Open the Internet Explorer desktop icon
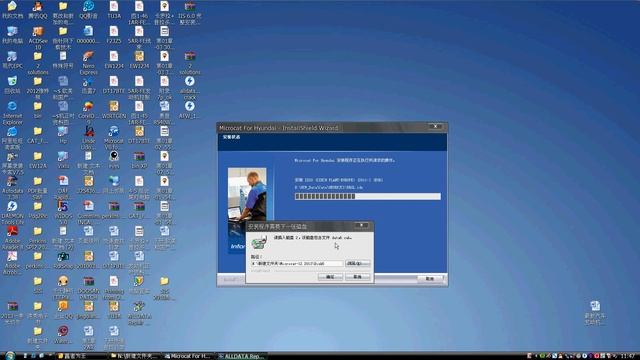 tap(12, 113)
